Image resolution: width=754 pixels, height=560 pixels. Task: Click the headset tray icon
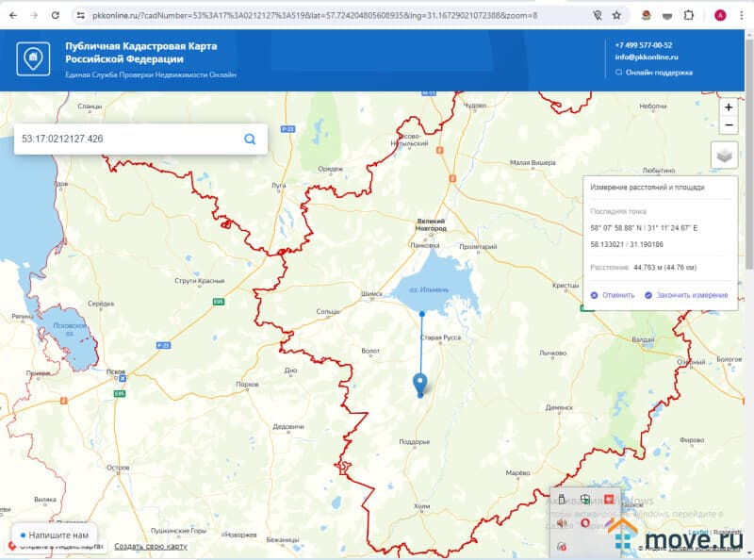point(561,547)
